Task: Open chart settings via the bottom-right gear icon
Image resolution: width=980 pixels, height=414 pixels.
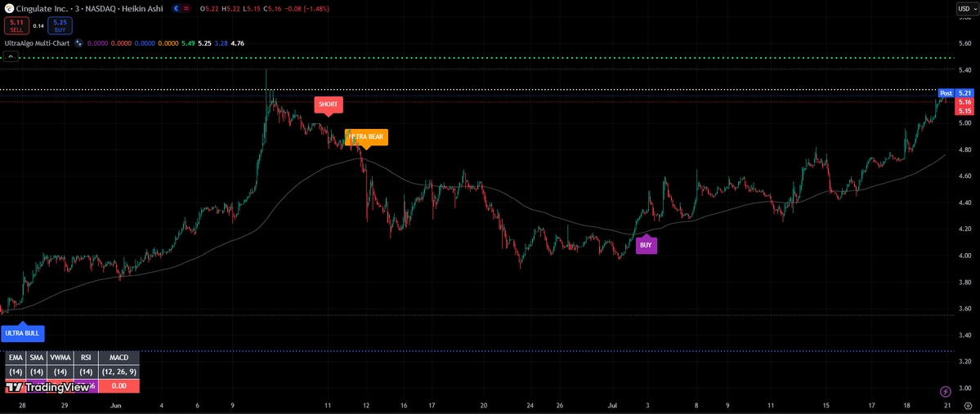Action: coord(968,405)
